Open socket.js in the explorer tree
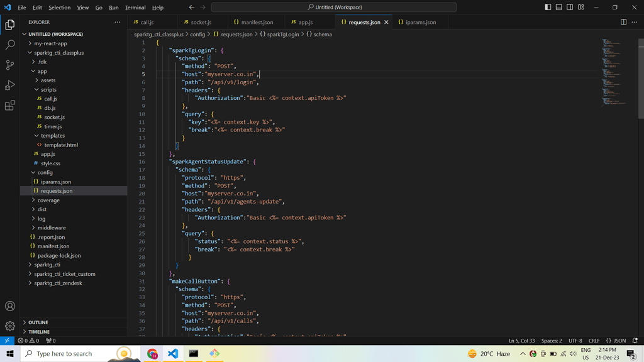 tap(54, 117)
